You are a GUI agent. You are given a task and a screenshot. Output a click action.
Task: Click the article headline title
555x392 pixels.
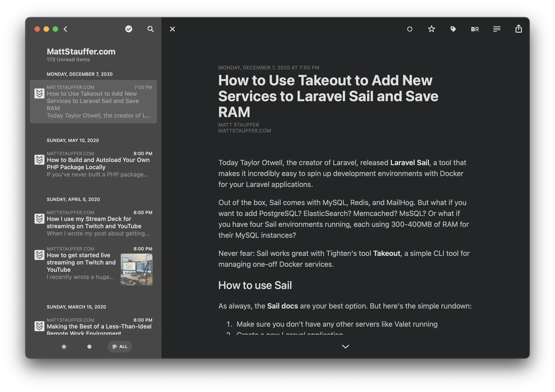328,96
